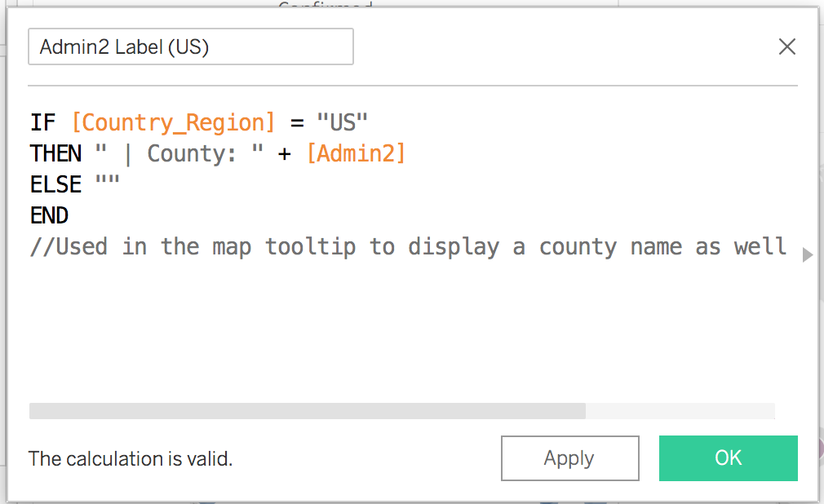Click the THEN keyword on line two

[x=55, y=153]
